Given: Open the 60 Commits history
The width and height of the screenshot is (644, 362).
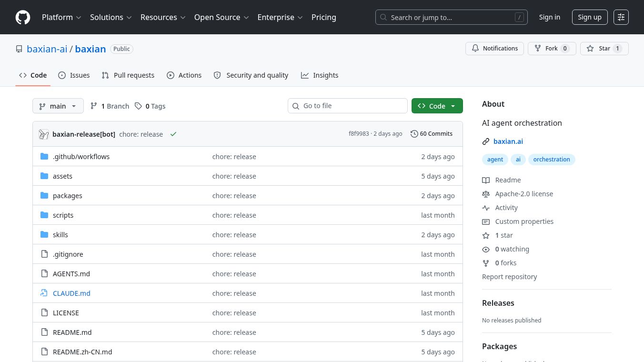Looking at the screenshot, I should 432,134.
